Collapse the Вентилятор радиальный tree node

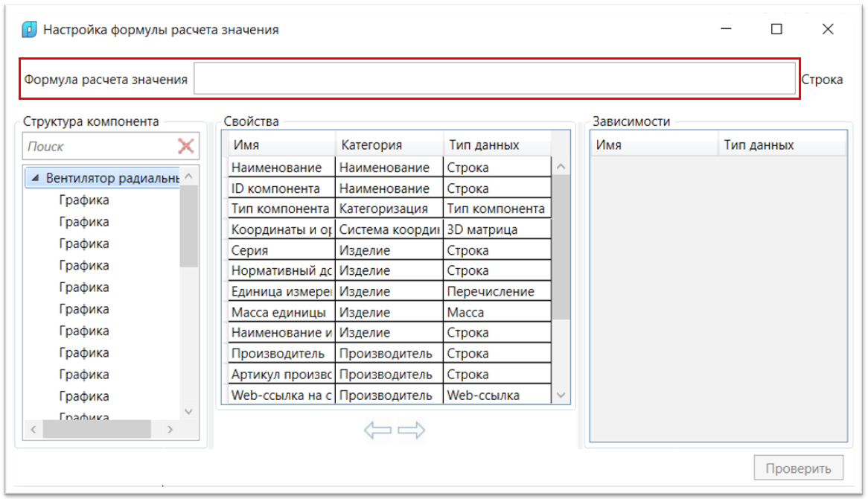coord(35,179)
